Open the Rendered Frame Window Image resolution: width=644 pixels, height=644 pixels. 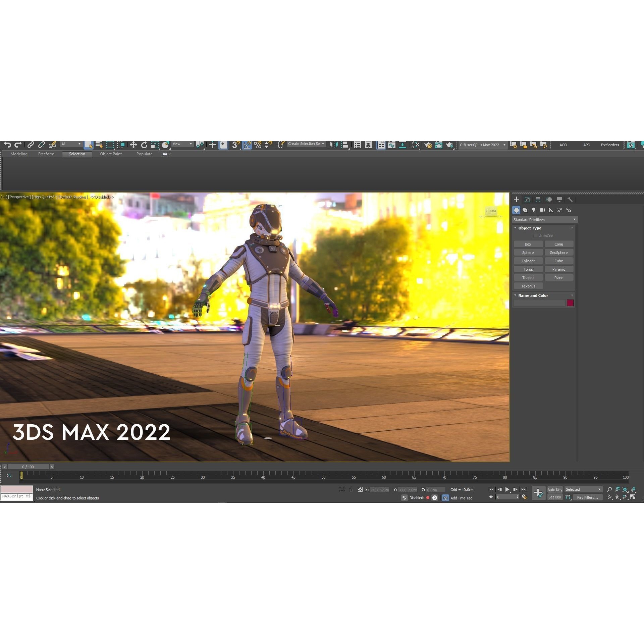(439, 145)
